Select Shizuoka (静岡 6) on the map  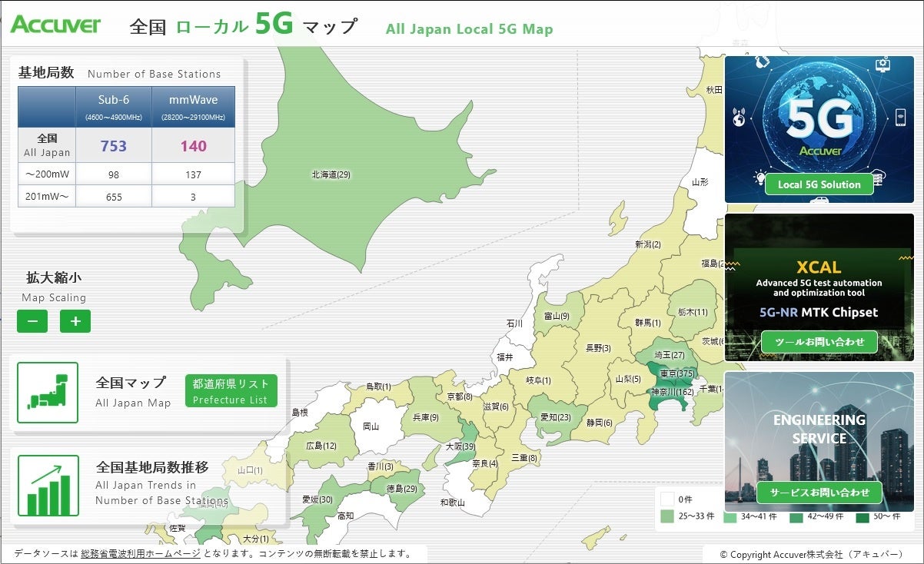599,423
